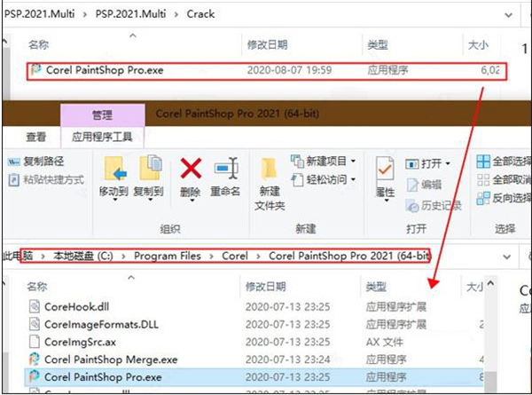Click the Properties (属性) icon

coord(385,171)
